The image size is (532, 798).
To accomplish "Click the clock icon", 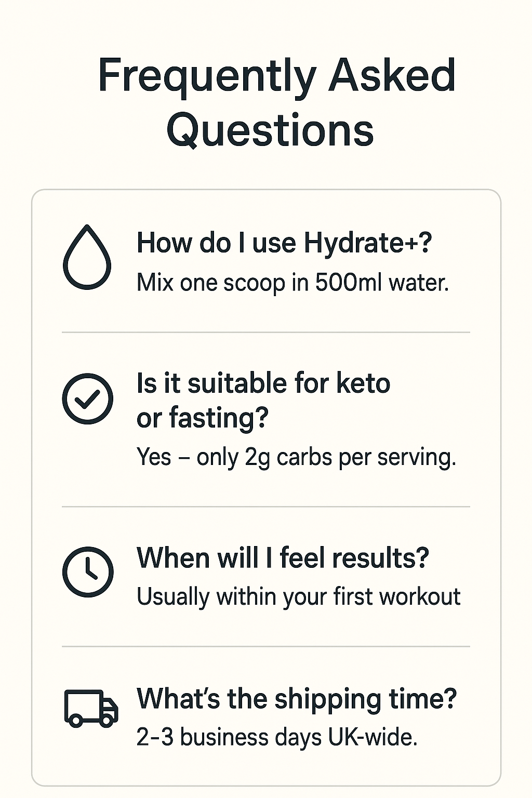I will (87, 571).
